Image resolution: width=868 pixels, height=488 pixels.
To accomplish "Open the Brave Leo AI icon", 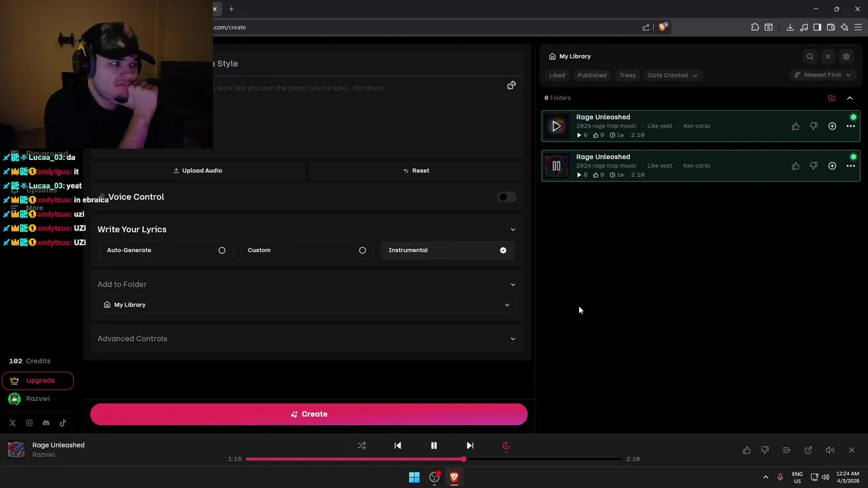I will pos(844,27).
